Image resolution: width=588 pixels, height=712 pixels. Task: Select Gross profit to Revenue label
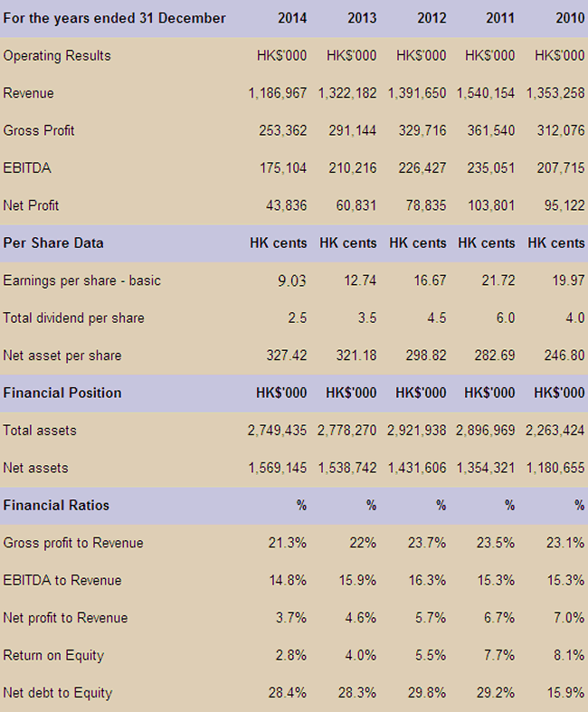73,543
